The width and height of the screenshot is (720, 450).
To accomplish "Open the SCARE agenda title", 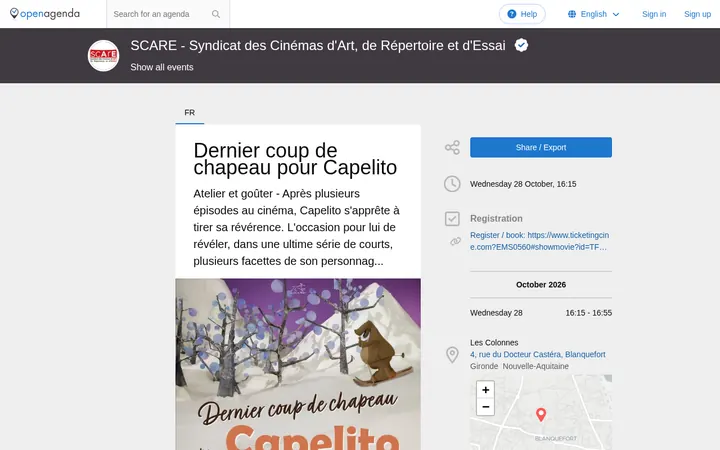I will tap(318, 45).
